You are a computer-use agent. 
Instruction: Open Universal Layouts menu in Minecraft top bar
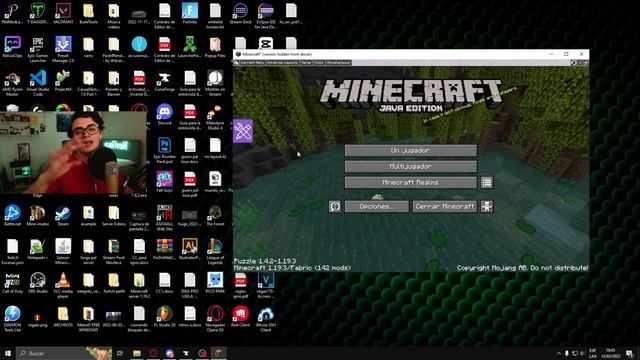pyautogui.click(x=282, y=62)
